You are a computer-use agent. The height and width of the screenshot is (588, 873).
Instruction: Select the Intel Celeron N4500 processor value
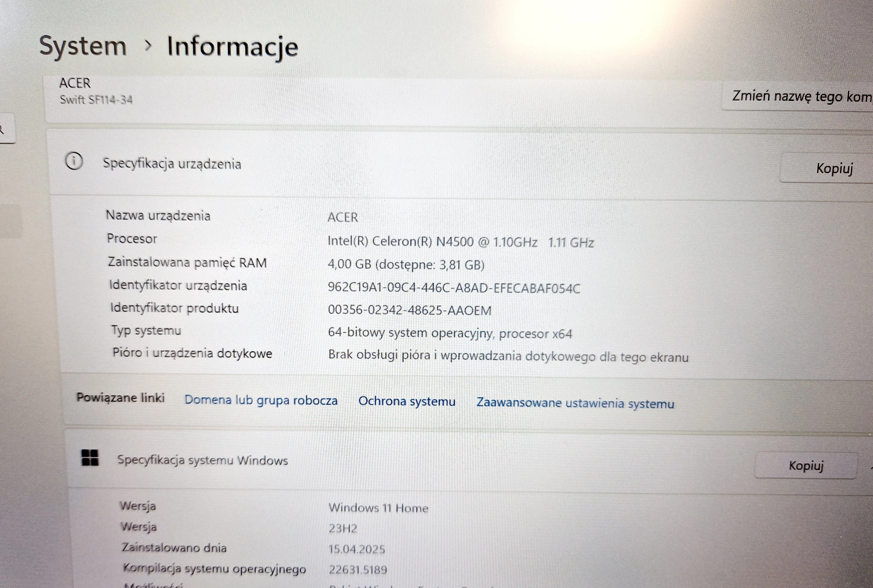460,242
